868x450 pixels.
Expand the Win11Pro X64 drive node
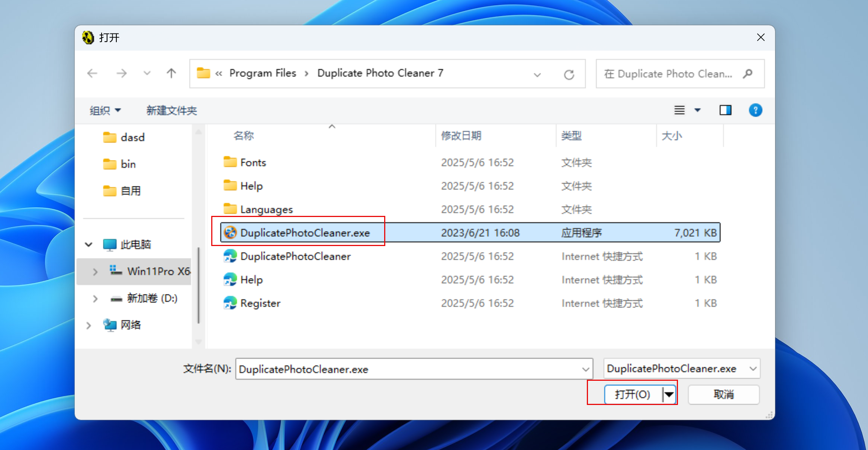[95, 272]
